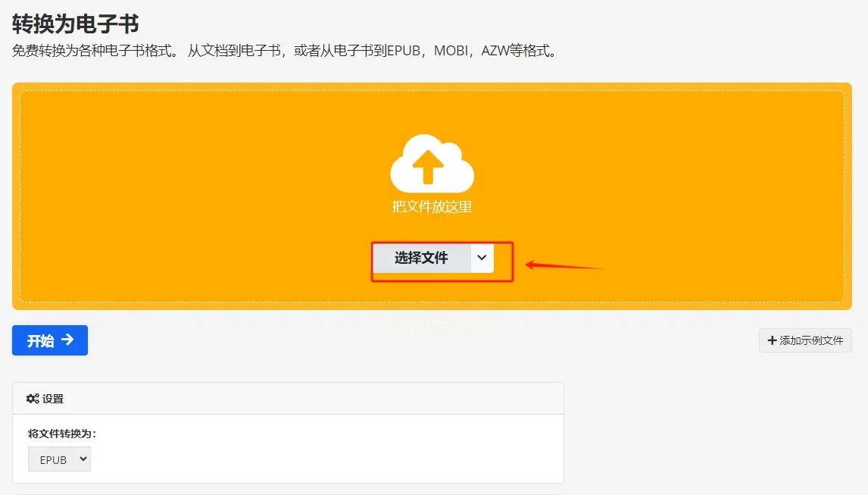Click the right arrow icon in 开始
The height and width of the screenshot is (495, 868).
point(67,340)
